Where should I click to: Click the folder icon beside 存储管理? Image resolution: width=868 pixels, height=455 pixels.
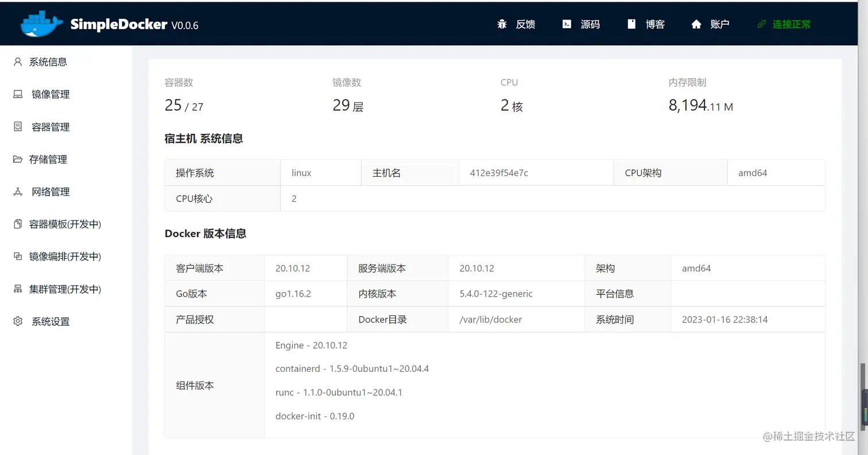click(18, 159)
